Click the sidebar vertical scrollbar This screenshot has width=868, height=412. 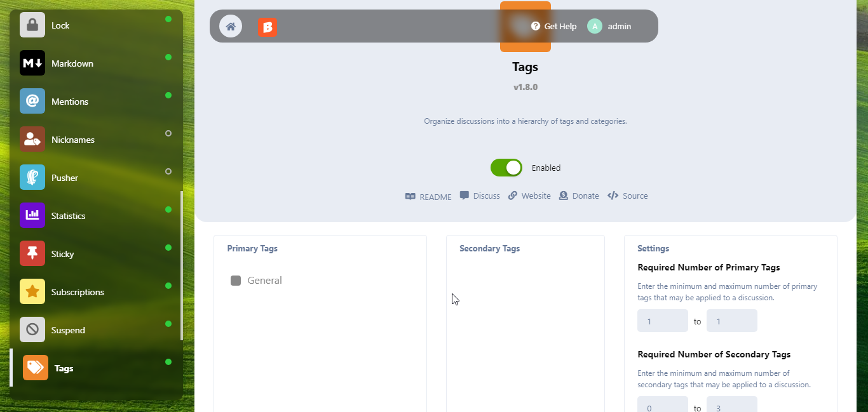tap(182, 265)
